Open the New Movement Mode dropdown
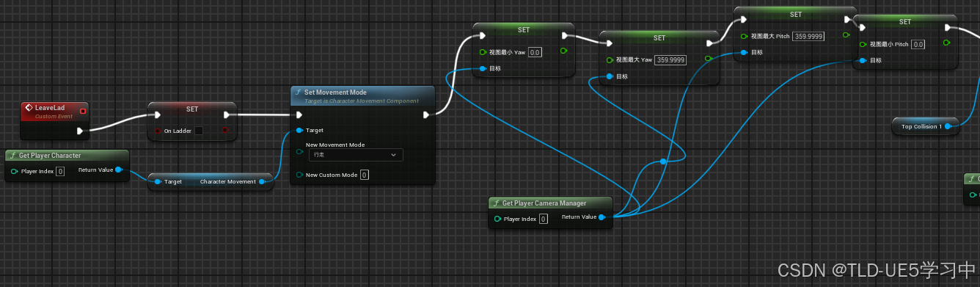The image size is (980, 287). click(355, 155)
